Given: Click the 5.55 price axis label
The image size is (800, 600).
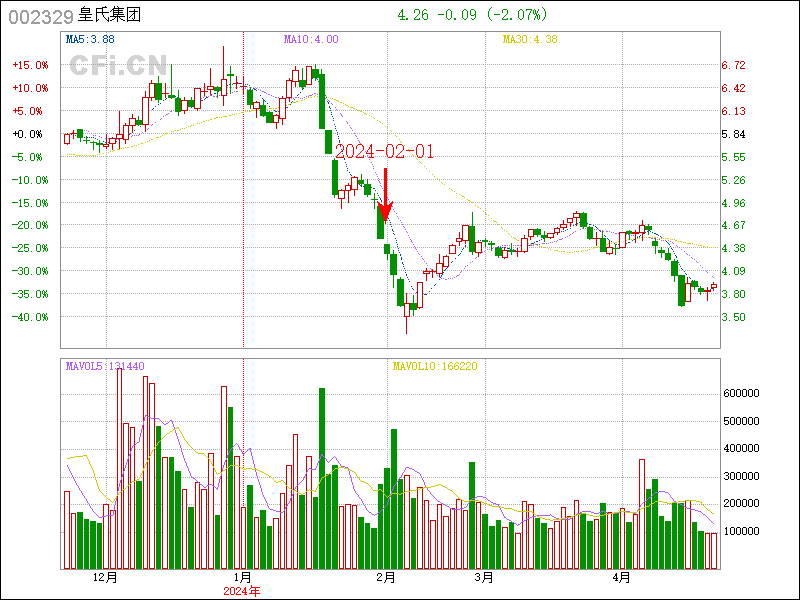Looking at the screenshot, I should click(733, 157).
